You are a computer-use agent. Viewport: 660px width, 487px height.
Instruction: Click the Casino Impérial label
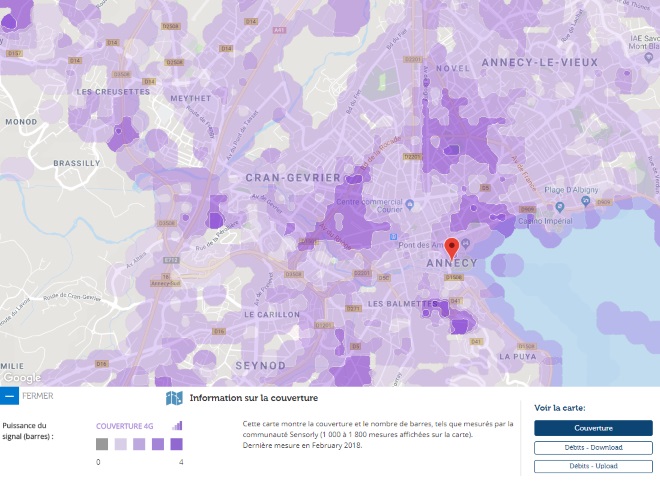tap(545, 221)
